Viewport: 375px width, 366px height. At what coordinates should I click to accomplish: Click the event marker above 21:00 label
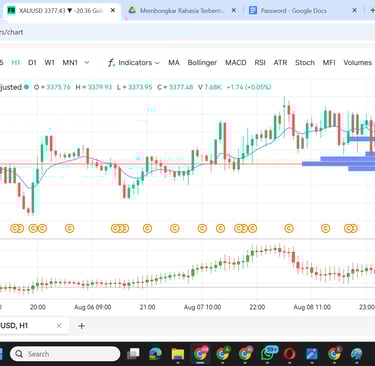[x=147, y=228]
